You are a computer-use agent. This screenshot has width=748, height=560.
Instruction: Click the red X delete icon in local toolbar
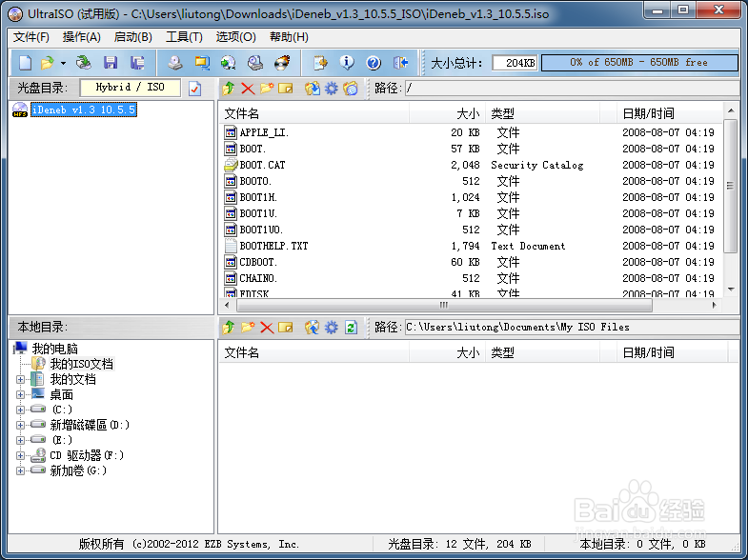tap(267, 328)
